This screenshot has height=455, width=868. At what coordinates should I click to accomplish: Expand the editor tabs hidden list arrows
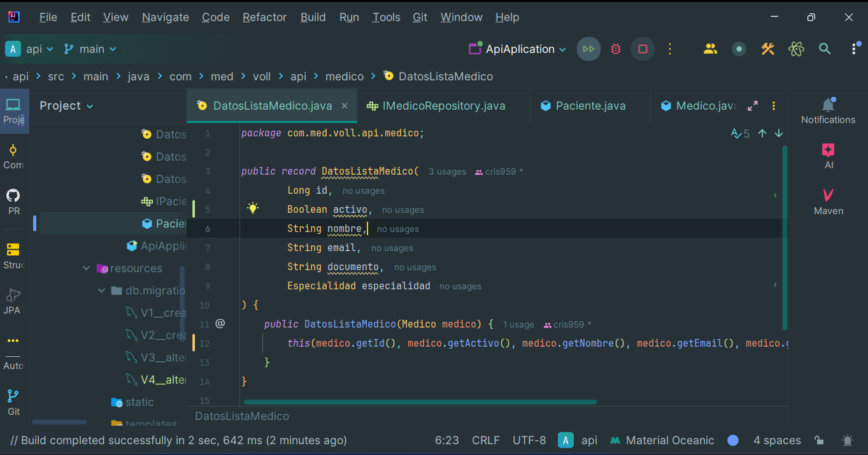(x=753, y=106)
